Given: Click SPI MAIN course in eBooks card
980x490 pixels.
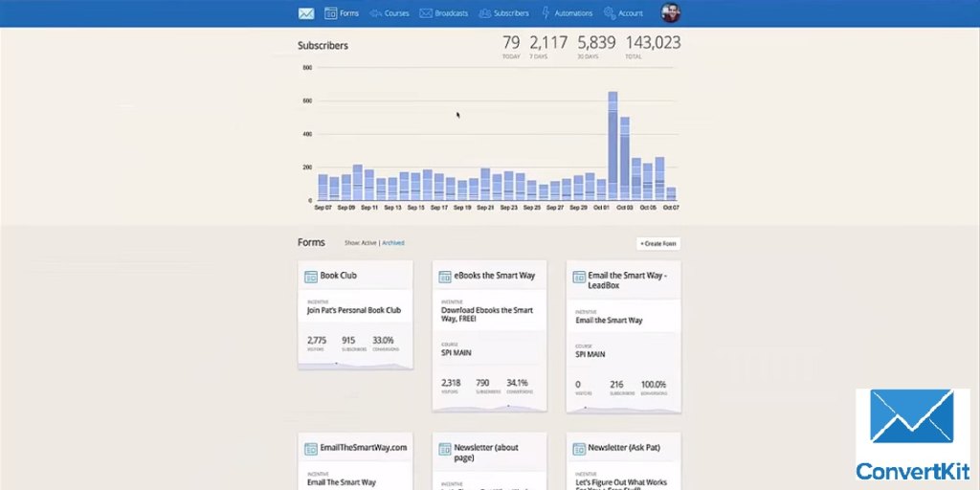Looking at the screenshot, I should coord(457,352).
